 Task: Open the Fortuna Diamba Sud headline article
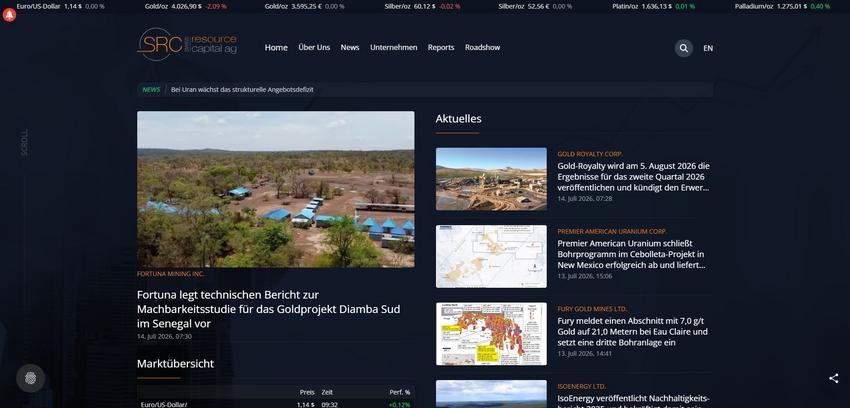(268, 309)
